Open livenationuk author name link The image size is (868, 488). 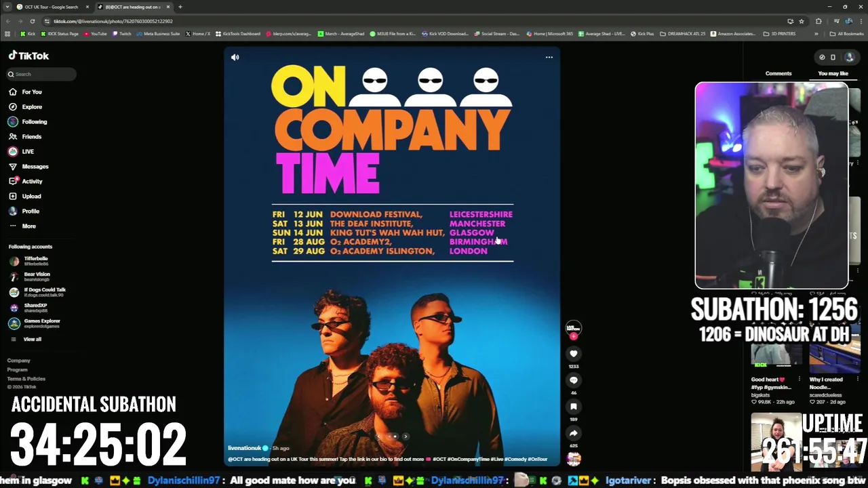coord(244,448)
